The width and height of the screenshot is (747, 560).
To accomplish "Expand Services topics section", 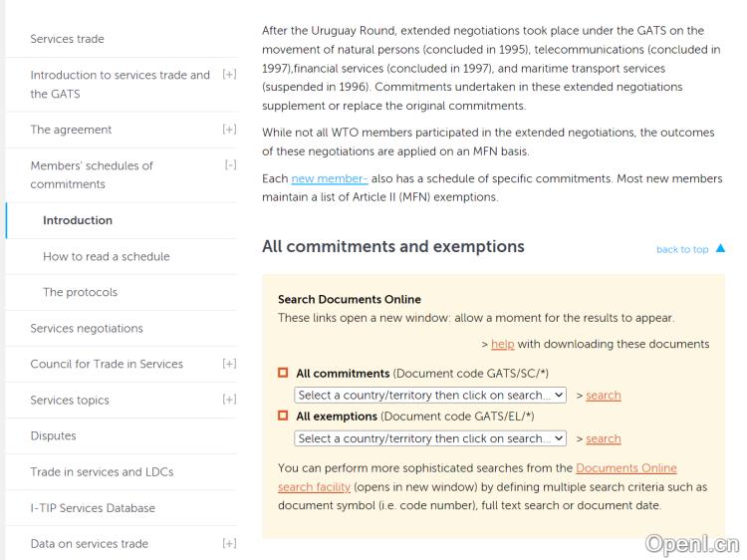I will pyautogui.click(x=229, y=400).
